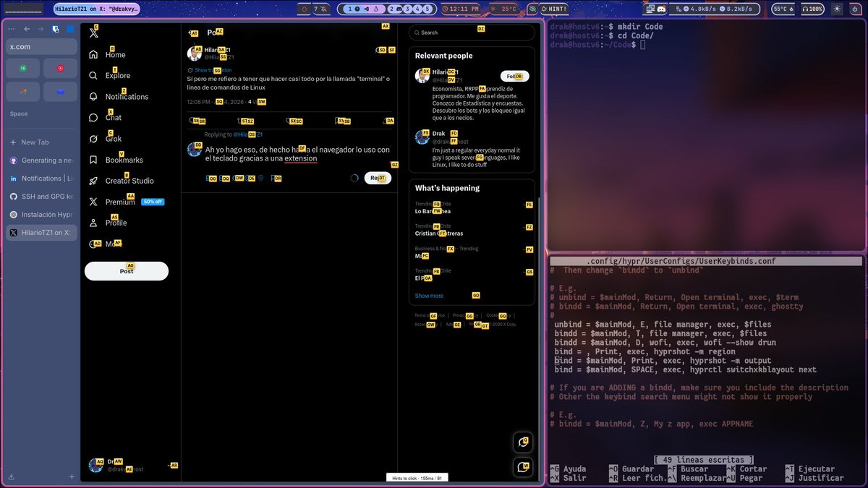Open the Lo Barnechea trending topic
Viewport: 868px width, 488px height.
point(433,211)
